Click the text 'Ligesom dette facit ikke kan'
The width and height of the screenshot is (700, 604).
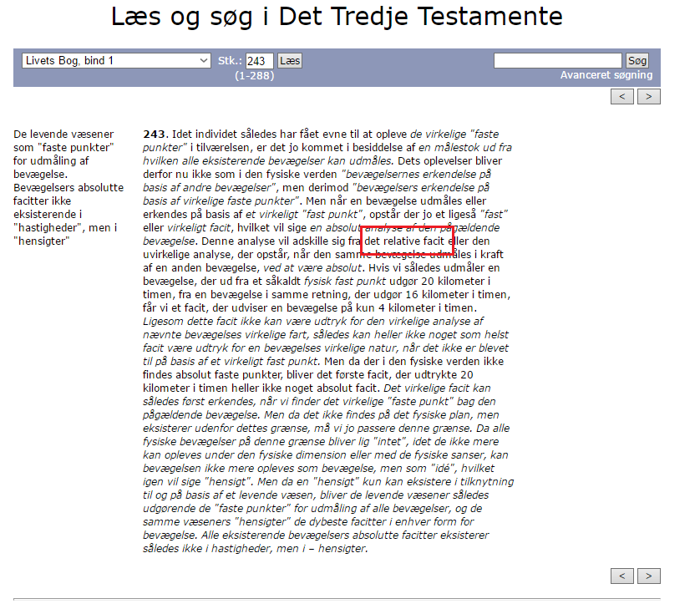(211, 322)
